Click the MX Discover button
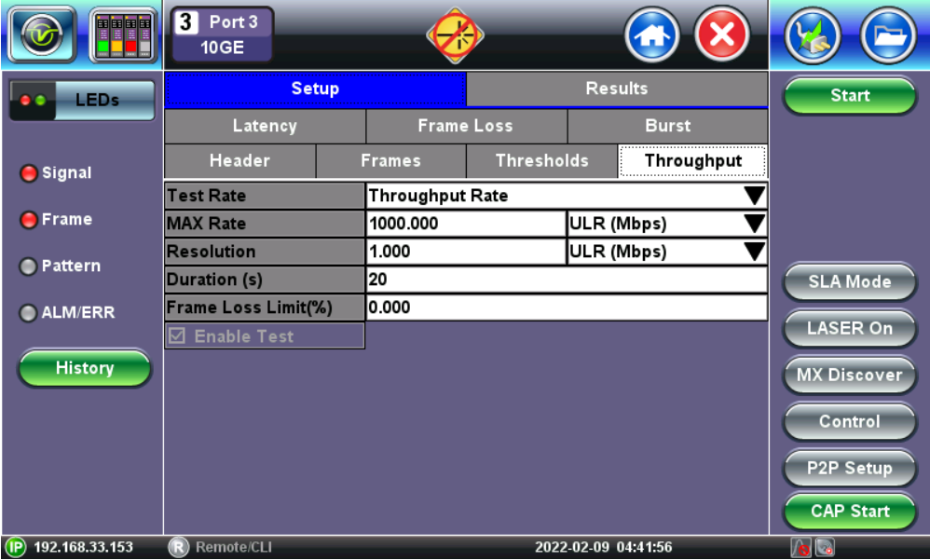 pyautogui.click(x=849, y=375)
